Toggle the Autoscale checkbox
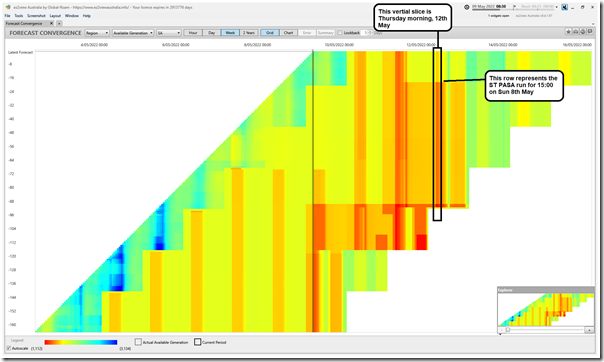The height and width of the screenshot is (362, 604). [x=8, y=348]
